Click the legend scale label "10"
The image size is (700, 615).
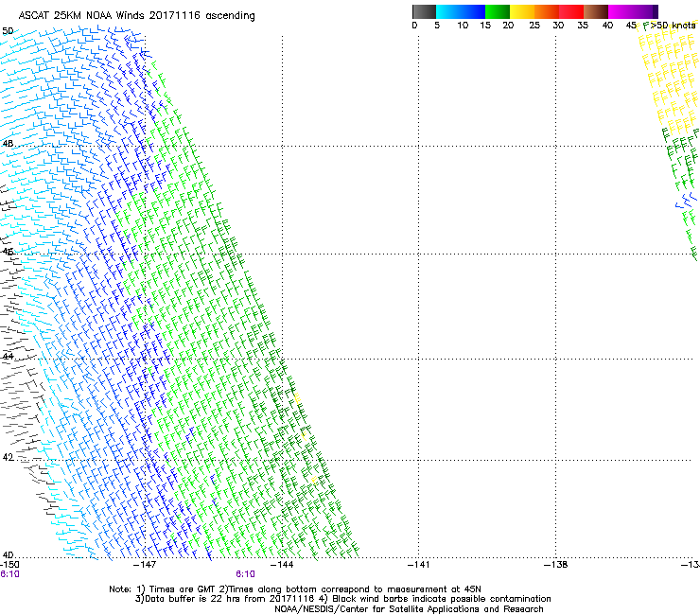coord(463,26)
